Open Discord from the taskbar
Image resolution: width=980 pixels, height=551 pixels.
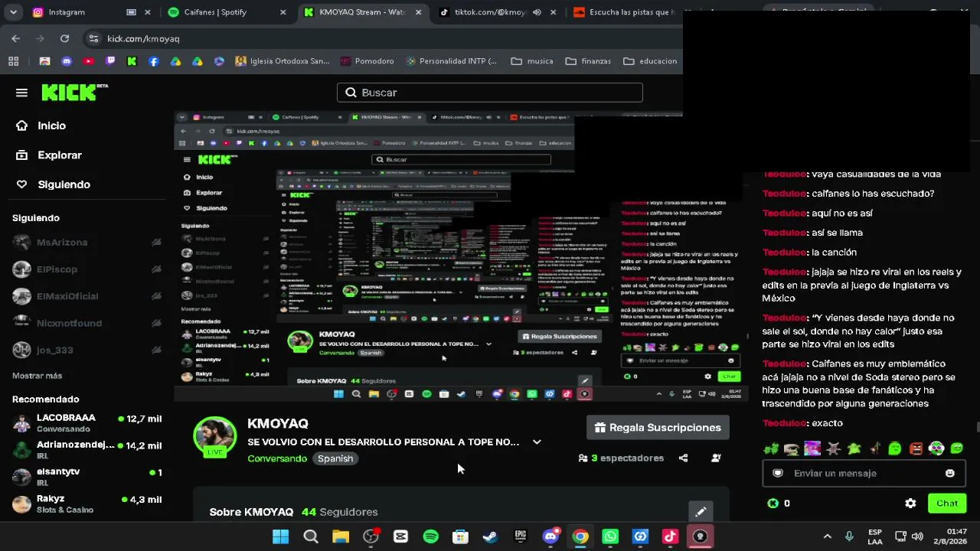point(550,536)
